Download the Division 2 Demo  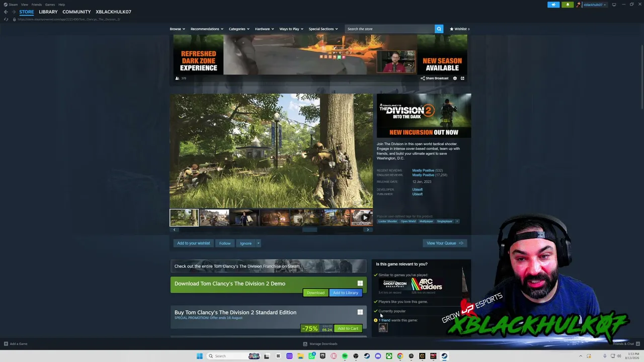point(315,293)
